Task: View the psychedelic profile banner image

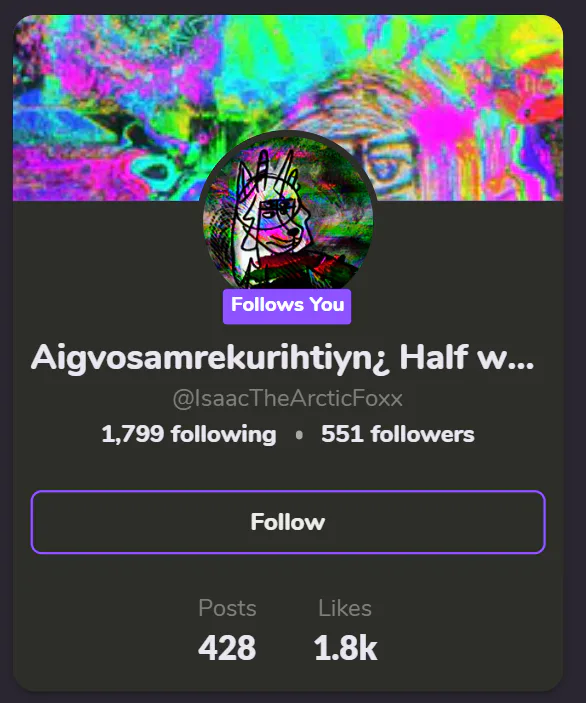Action: point(288,108)
